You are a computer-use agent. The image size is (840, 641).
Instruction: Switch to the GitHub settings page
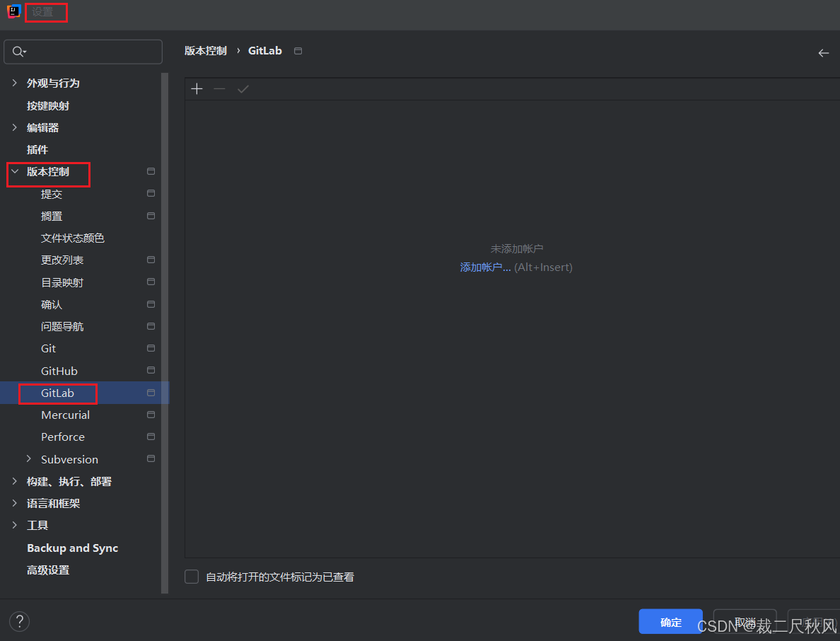[59, 370]
